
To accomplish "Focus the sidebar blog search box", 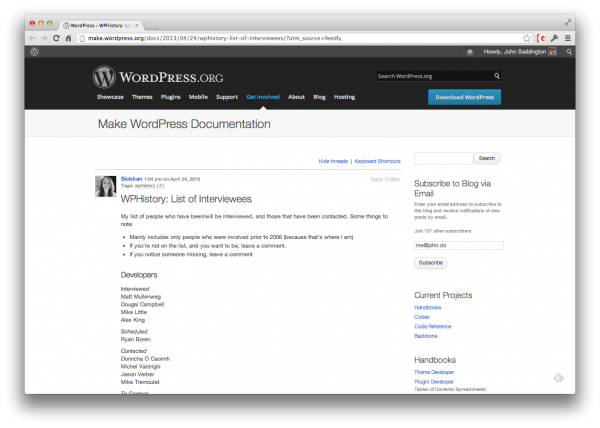I will (444, 158).
